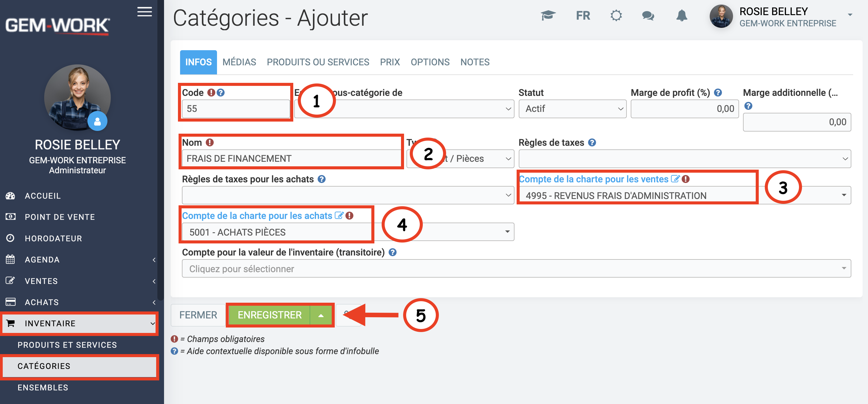Open the Options tab
The width and height of the screenshot is (868, 404).
tap(430, 62)
